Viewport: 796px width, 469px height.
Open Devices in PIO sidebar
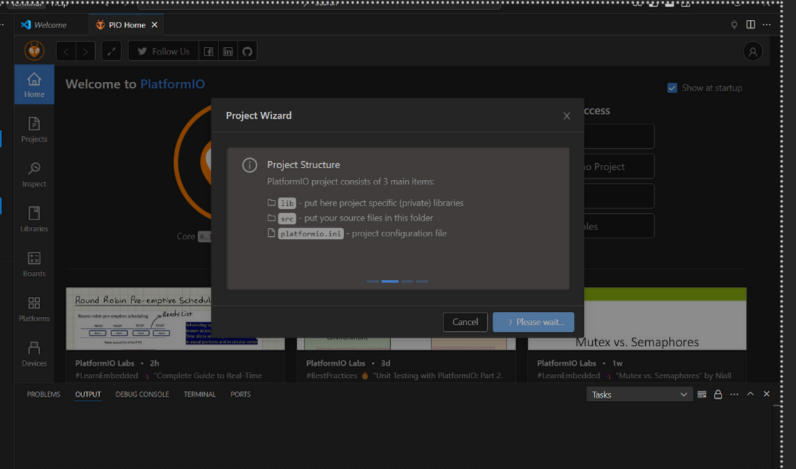(x=34, y=354)
